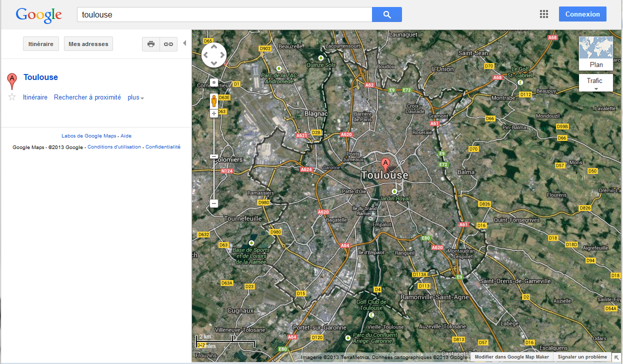Image resolution: width=623 pixels, height=364 pixels.
Task: Pan the map down arrow
Action: [x=214, y=63]
